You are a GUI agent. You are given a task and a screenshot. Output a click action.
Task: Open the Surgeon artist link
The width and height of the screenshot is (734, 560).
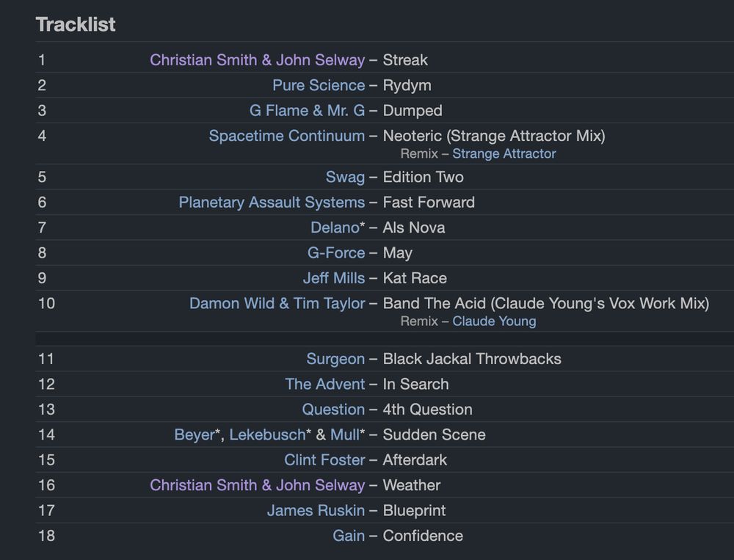[335, 359]
